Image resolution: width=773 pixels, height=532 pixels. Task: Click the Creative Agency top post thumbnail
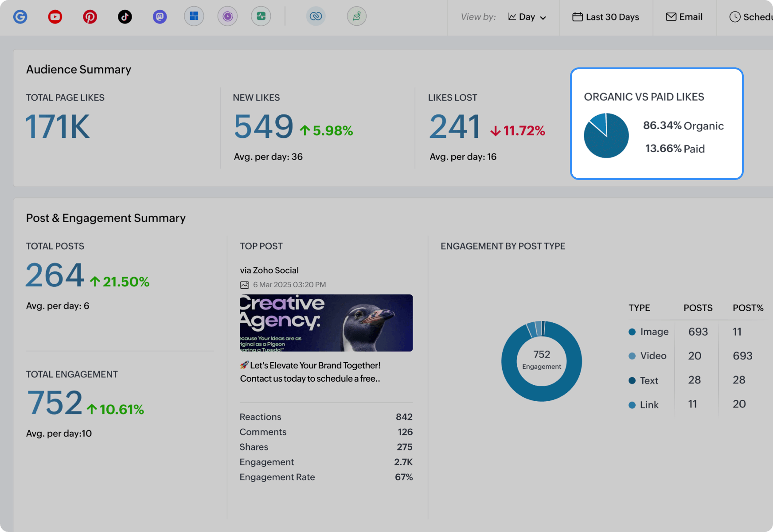pos(326,323)
